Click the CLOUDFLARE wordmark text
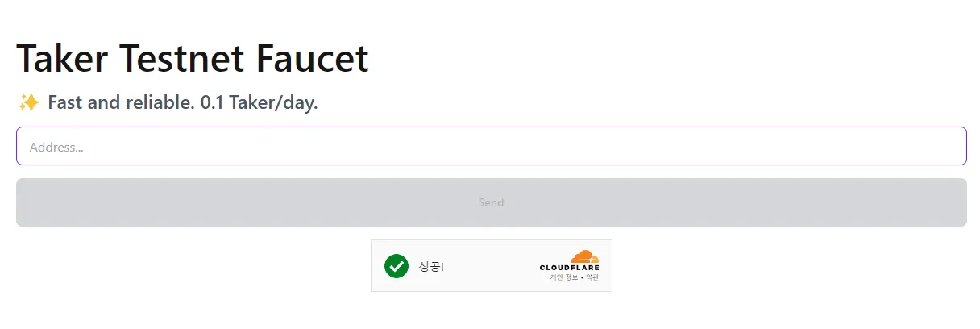 point(569,268)
